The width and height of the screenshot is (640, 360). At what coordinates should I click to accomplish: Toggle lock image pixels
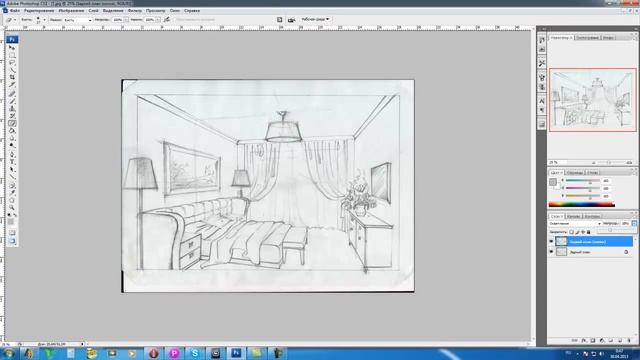coord(578,232)
